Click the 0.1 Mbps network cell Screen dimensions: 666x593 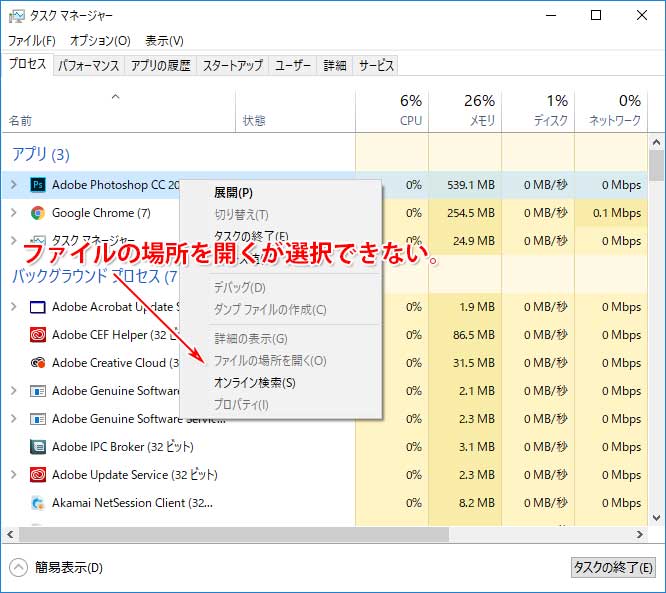click(611, 213)
